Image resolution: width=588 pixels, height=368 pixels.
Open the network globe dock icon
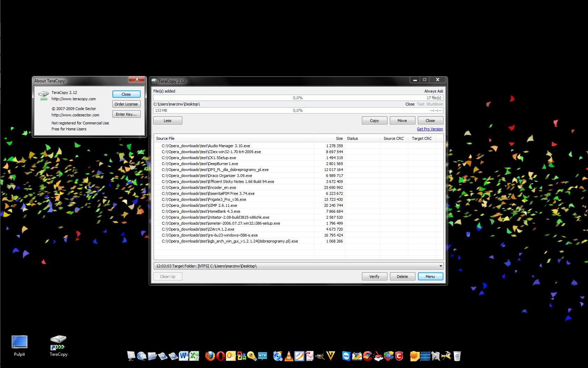click(x=141, y=356)
